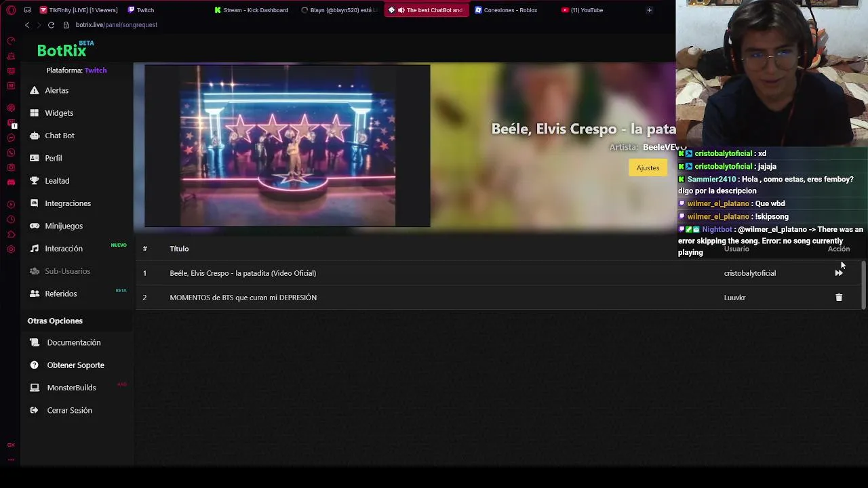Click user 'cristobalytoficial' in song table
The width and height of the screenshot is (868, 488).
click(x=749, y=273)
